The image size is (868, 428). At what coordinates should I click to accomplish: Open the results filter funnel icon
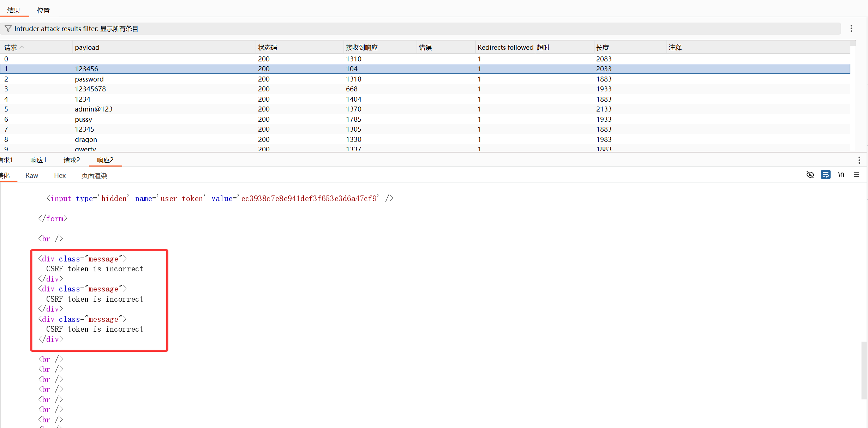8,29
